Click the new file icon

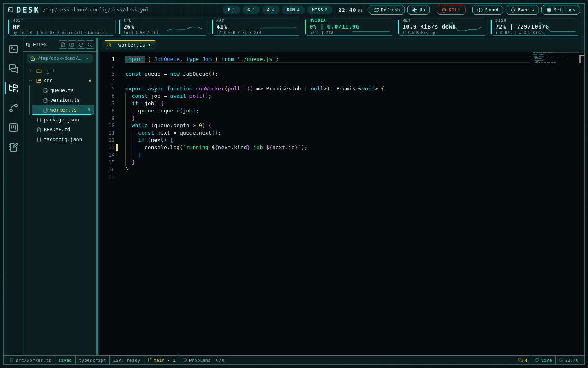pyautogui.click(x=63, y=45)
